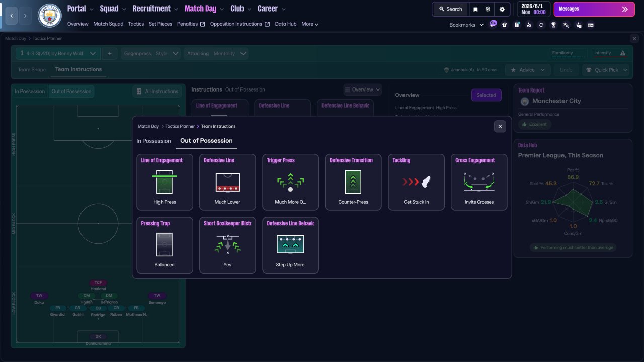Open the Career menu

point(272,9)
